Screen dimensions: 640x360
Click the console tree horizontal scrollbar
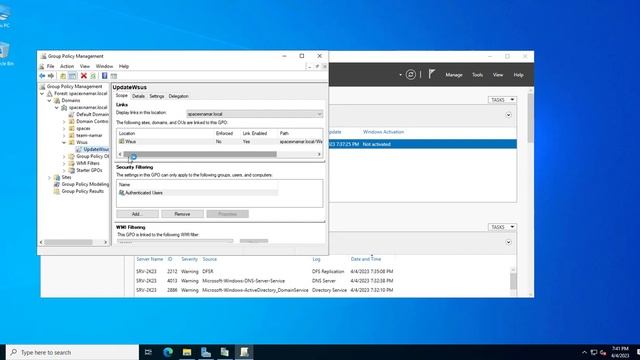coord(68,242)
